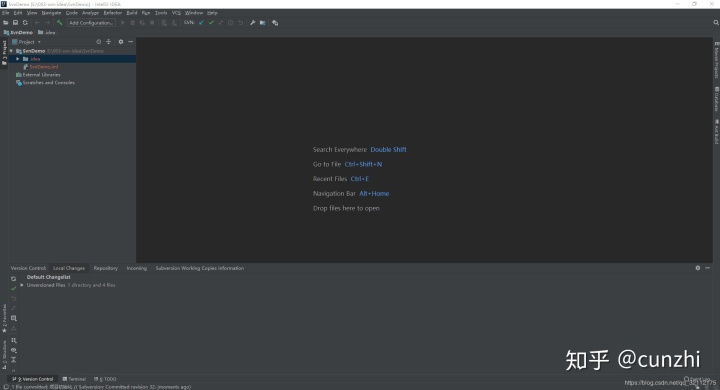Click the Debug bug icon in toolbar
Screen dimensions: 720x390
(x=133, y=23)
